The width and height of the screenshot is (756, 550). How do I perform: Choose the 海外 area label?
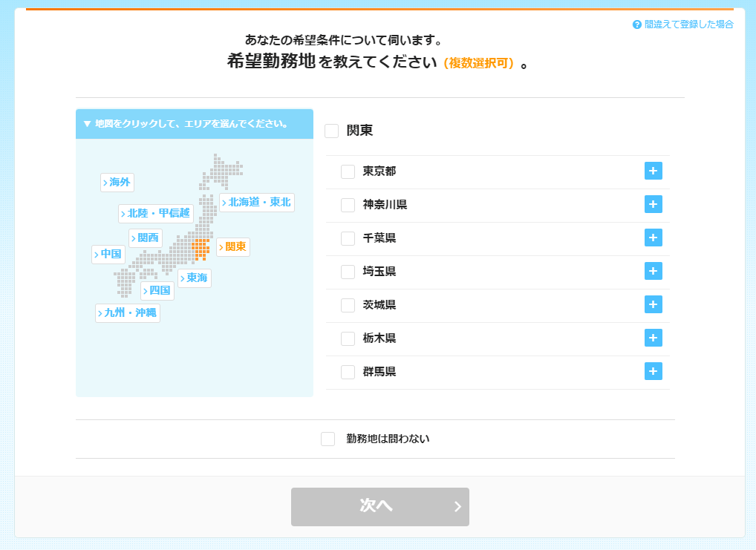pyautogui.click(x=117, y=183)
